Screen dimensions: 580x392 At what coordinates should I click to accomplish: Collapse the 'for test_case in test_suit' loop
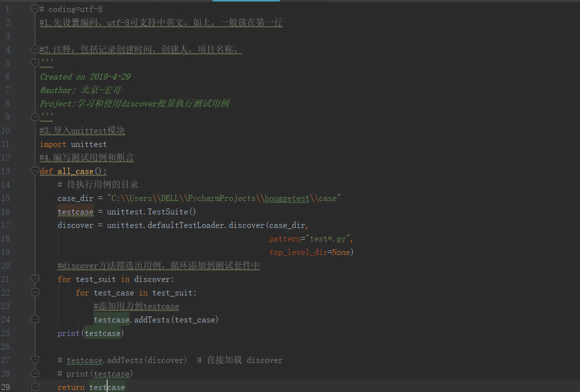35,292
